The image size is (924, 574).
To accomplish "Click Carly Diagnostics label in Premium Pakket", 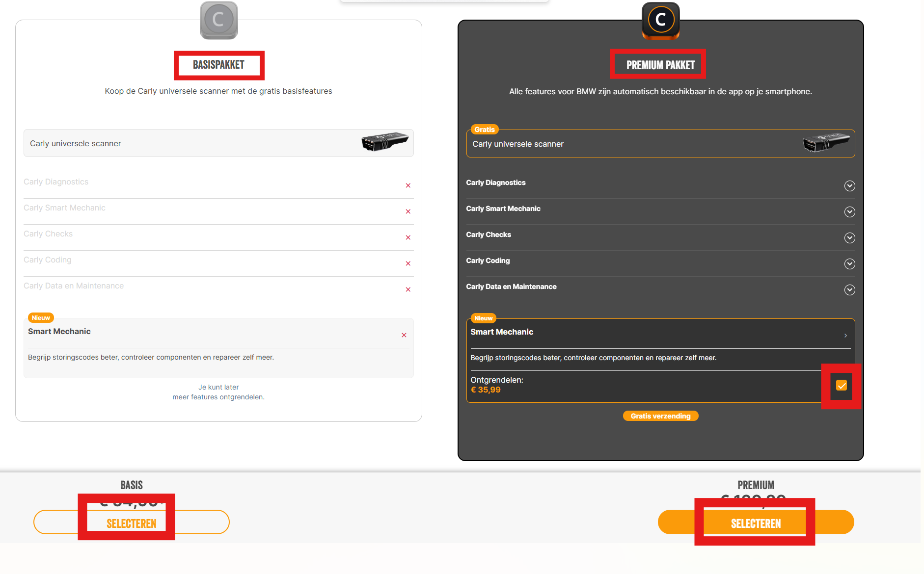I will pos(496,183).
